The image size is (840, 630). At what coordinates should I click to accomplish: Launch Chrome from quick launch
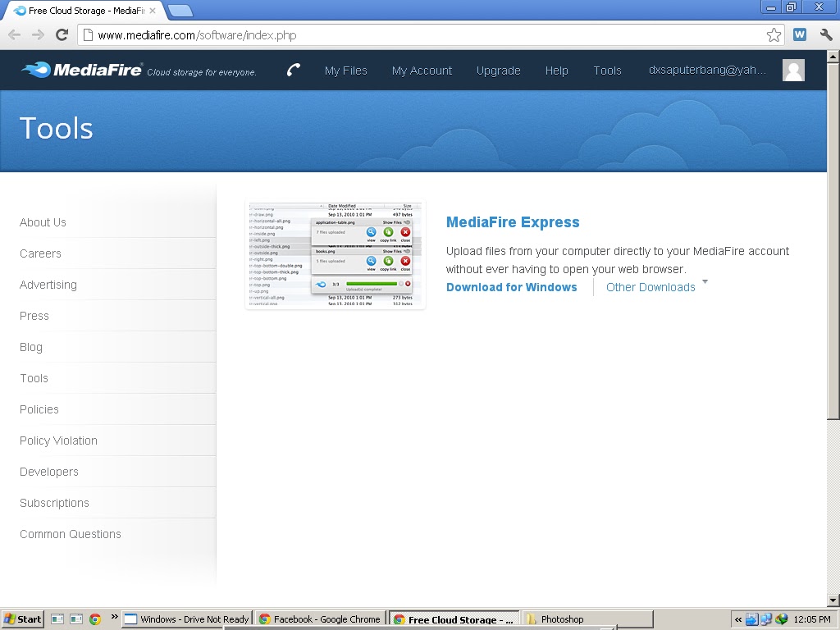[x=95, y=619]
